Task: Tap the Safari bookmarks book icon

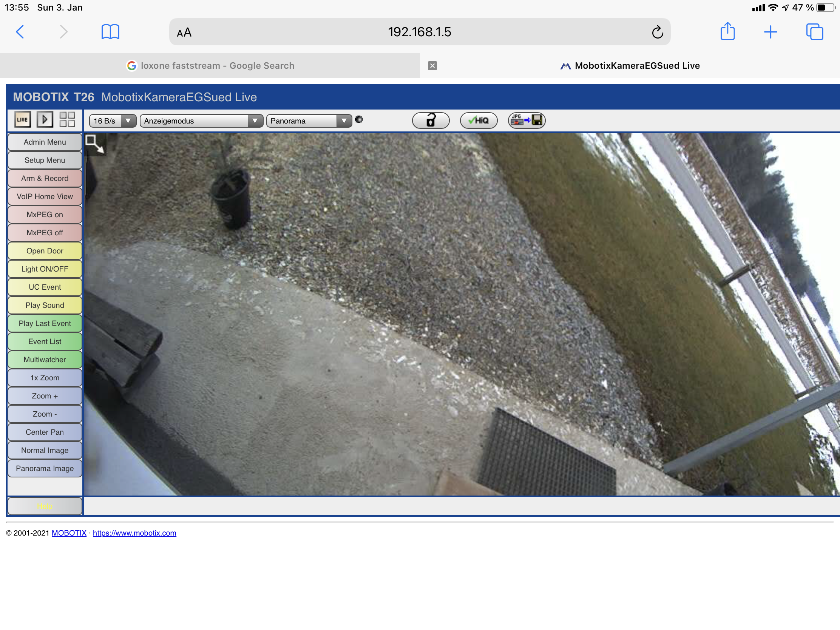Action: tap(110, 32)
